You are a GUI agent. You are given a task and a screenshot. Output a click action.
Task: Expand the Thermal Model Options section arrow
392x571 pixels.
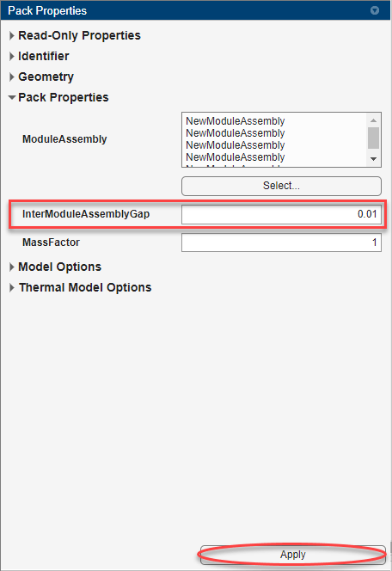pos(12,288)
